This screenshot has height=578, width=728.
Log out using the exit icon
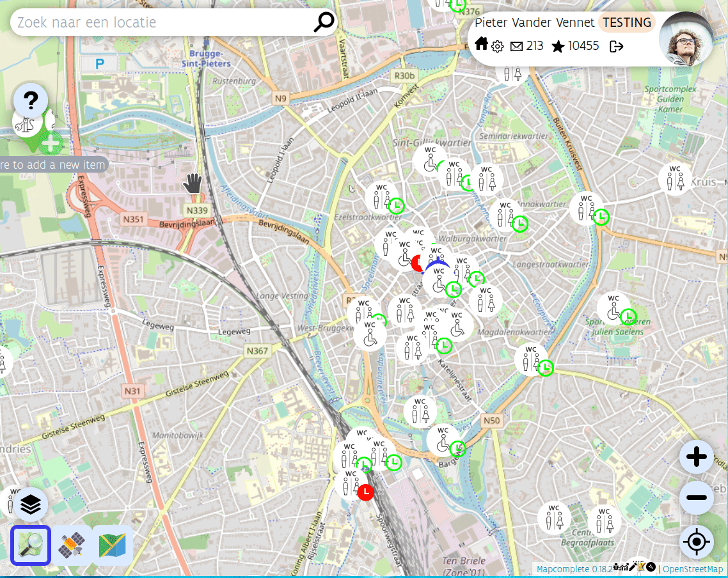pos(616,46)
